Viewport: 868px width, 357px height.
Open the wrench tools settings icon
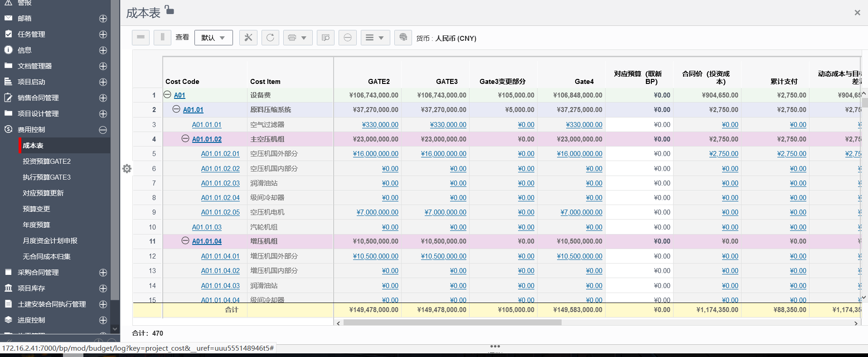(248, 38)
